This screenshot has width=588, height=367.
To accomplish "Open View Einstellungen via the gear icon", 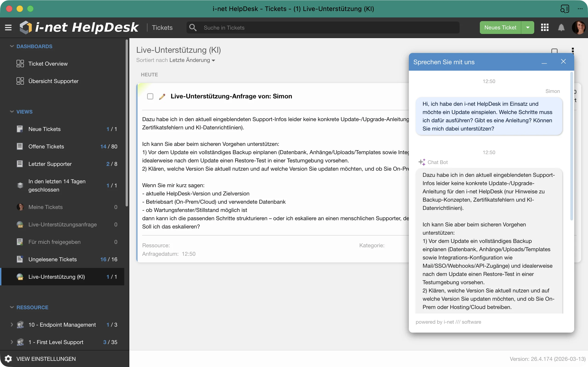I will click(x=8, y=359).
